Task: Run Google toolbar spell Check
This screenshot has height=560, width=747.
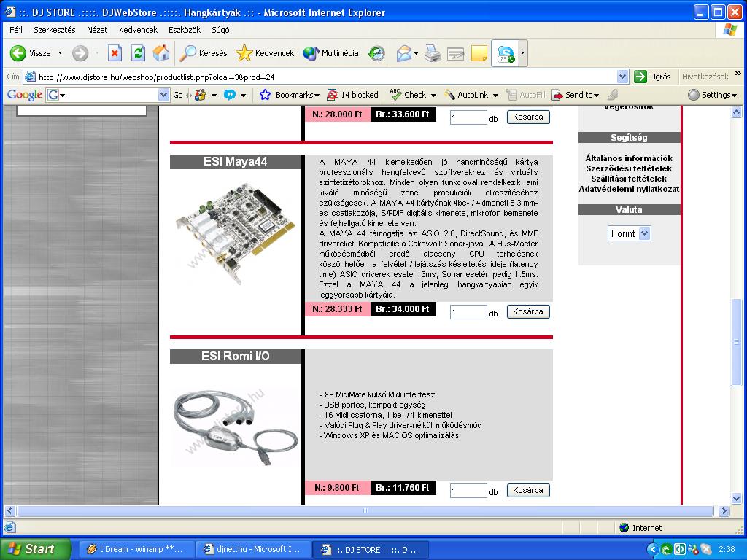Action: tap(409, 95)
